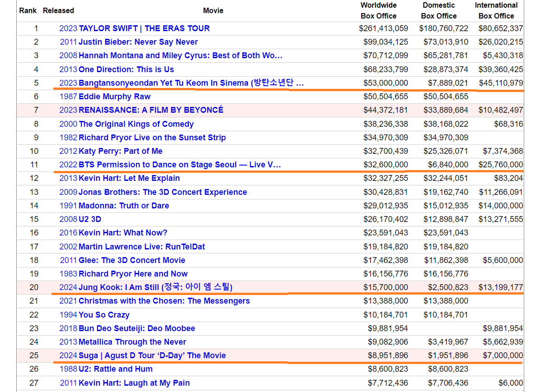Select the Movie column header

(213, 11)
